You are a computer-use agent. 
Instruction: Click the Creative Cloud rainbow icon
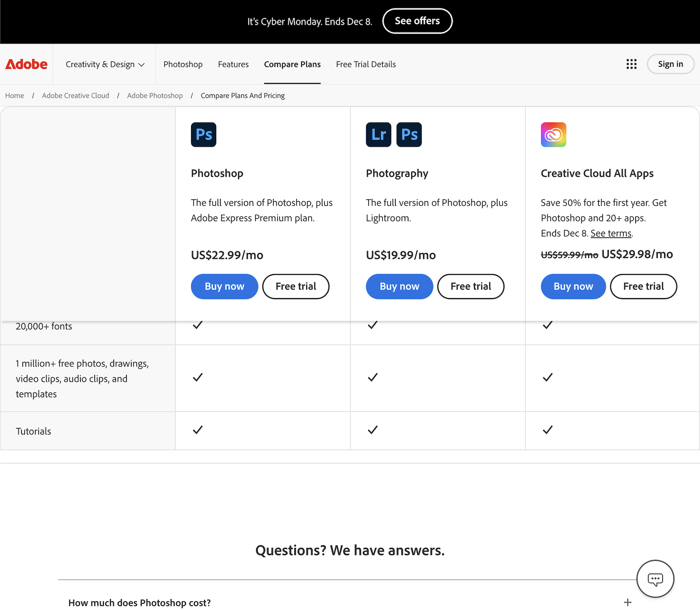point(553,134)
